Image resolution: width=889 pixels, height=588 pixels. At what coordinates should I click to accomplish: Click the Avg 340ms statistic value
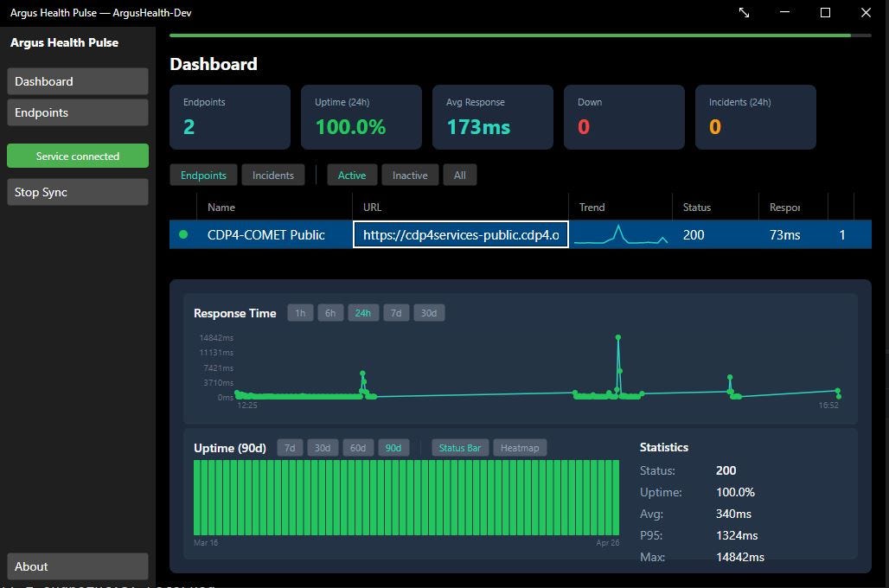click(733, 514)
